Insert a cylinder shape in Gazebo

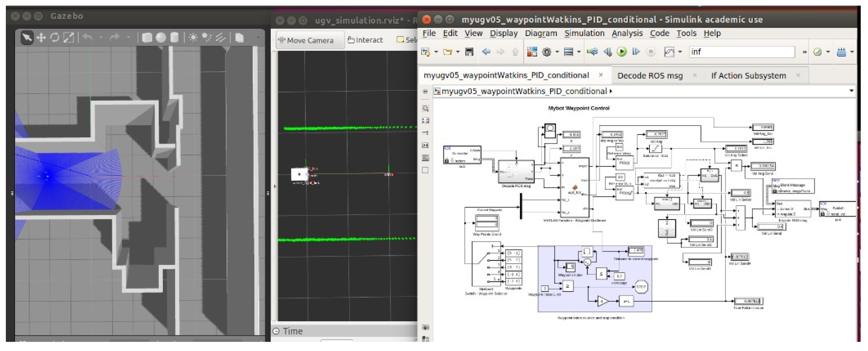(174, 37)
